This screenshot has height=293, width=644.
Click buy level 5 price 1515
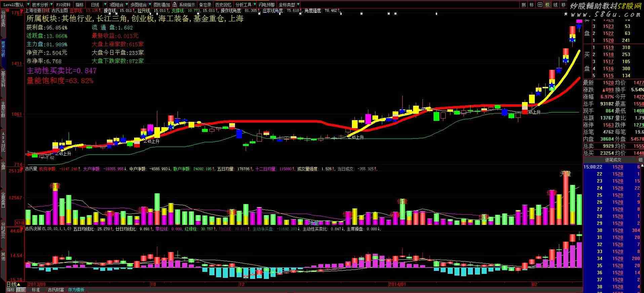coord(608,76)
